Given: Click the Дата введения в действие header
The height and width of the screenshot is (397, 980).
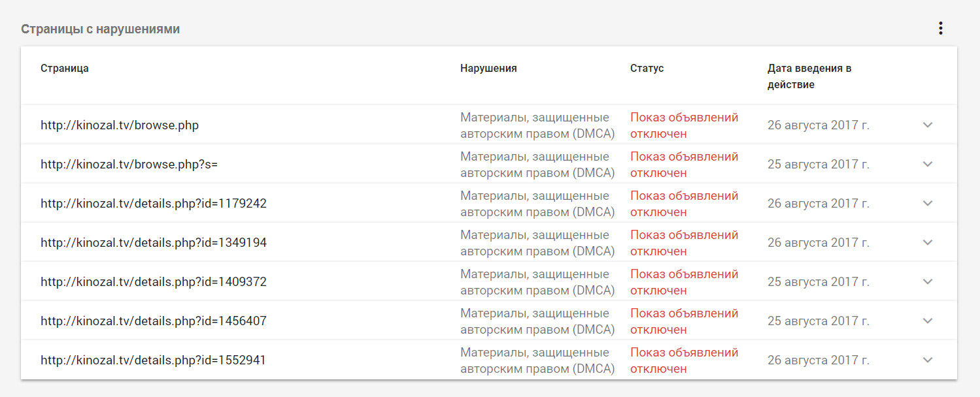Looking at the screenshot, I should 809,76.
